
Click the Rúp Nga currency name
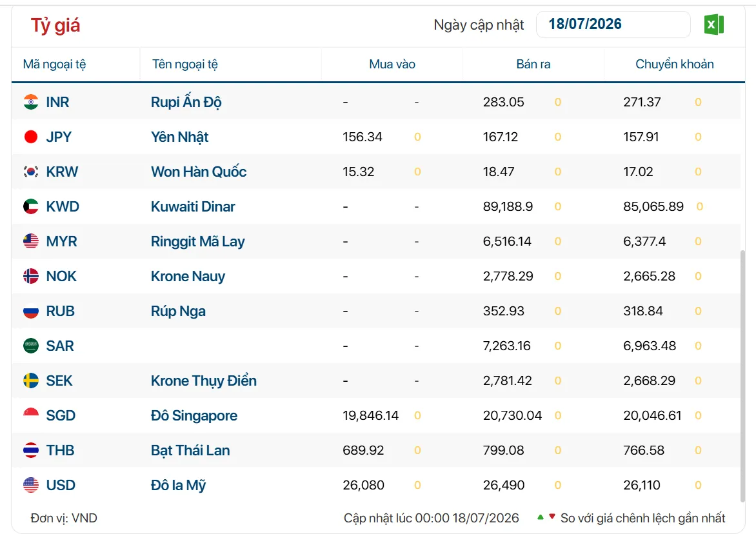[x=178, y=311]
